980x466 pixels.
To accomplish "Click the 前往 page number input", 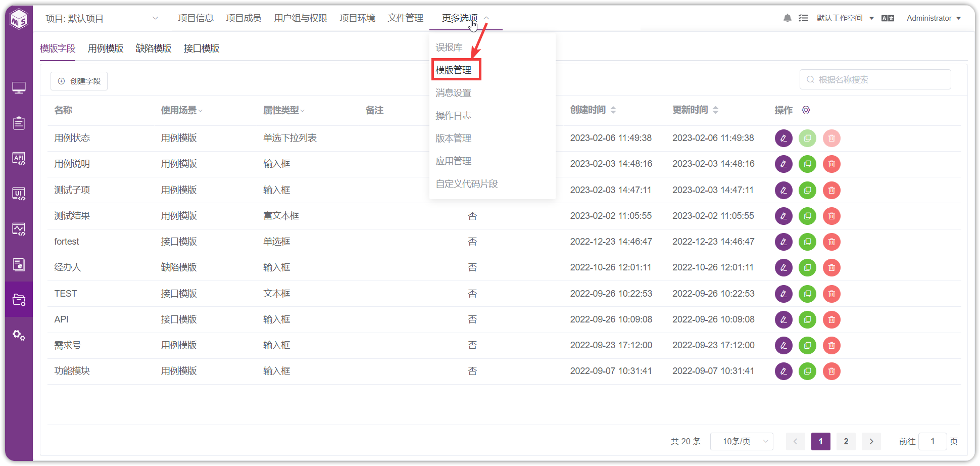I will [x=933, y=441].
